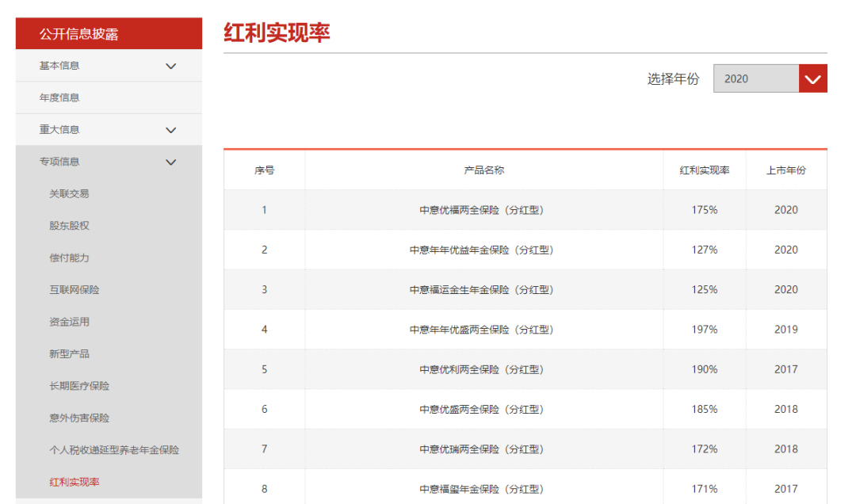Click serial number 4 cell
856x504 pixels.
264,330
